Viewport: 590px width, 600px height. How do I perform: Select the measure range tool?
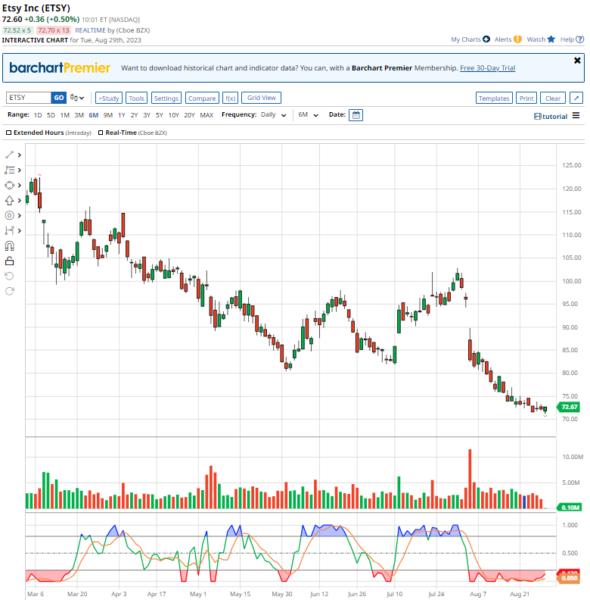[x=10, y=230]
